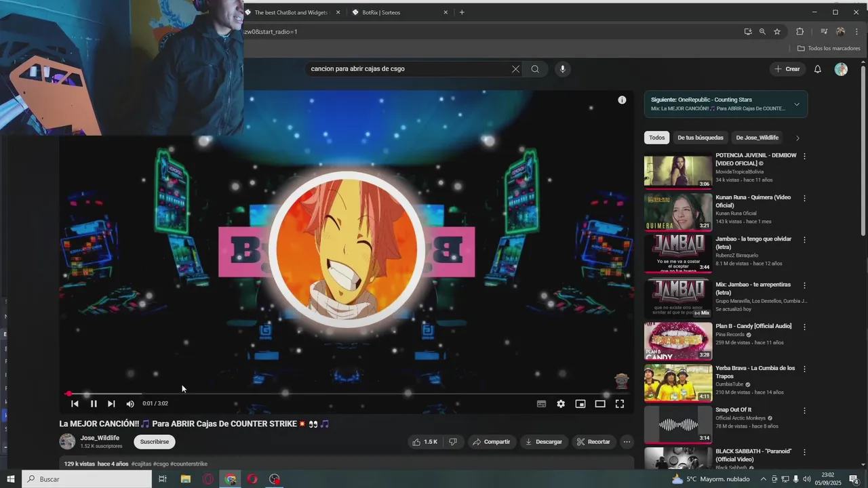Go to the previous video
Image resolution: width=868 pixels, height=488 pixels.
(75, 404)
